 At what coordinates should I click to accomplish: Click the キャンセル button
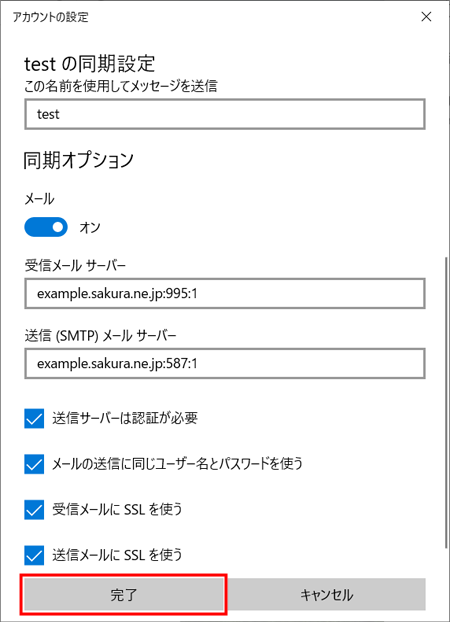pos(326,594)
